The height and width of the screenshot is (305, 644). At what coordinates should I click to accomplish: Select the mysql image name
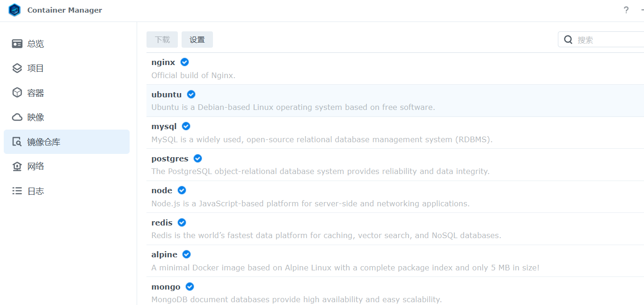tap(164, 126)
